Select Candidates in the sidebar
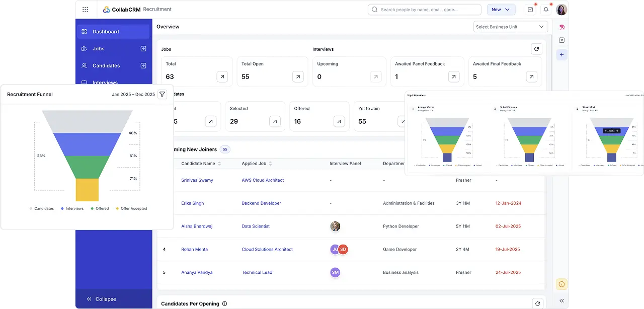Image resolution: width=644 pixels, height=309 pixels. point(106,65)
